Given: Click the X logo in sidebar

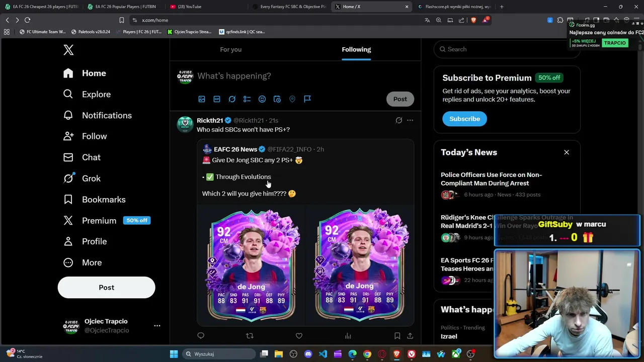Looking at the screenshot, I should click(68, 50).
